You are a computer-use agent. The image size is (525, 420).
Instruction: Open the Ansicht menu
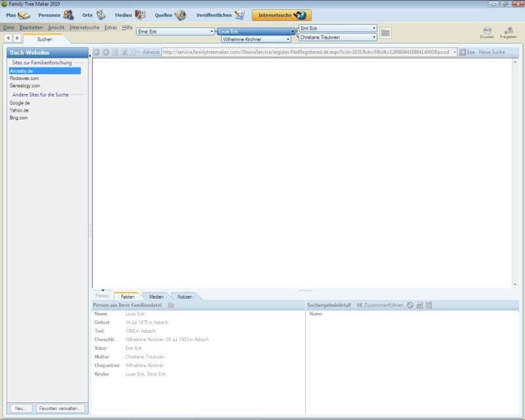(56, 28)
